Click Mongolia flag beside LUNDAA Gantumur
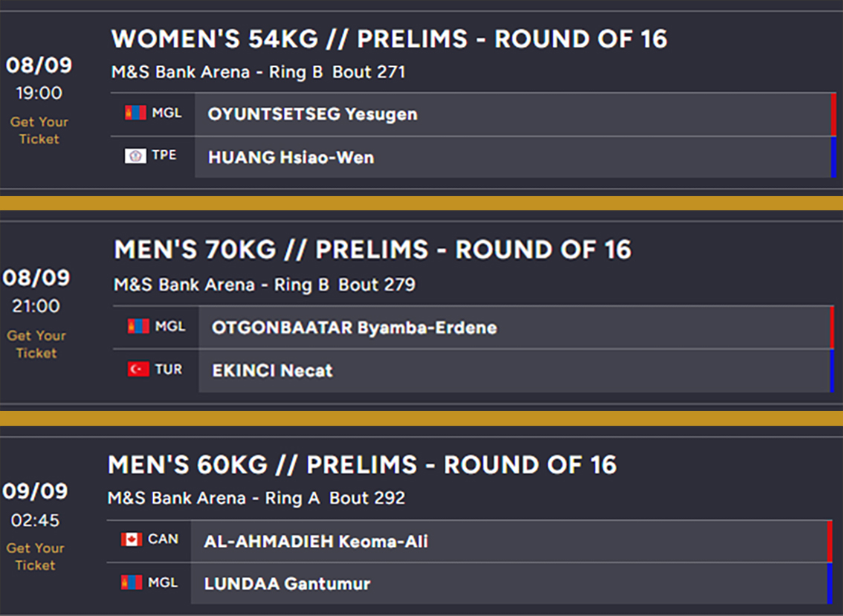This screenshot has width=843, height=616. pyautogui.click(x=132, y=583)
